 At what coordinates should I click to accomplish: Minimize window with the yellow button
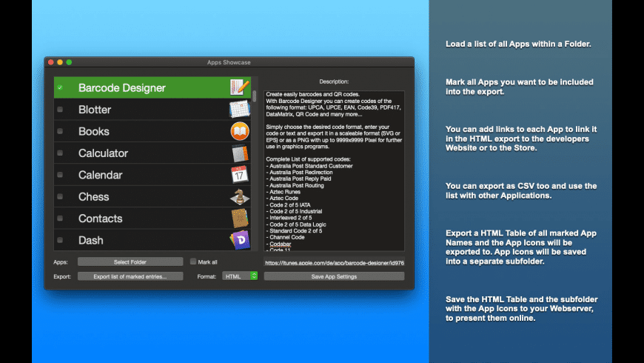point(60,62)
